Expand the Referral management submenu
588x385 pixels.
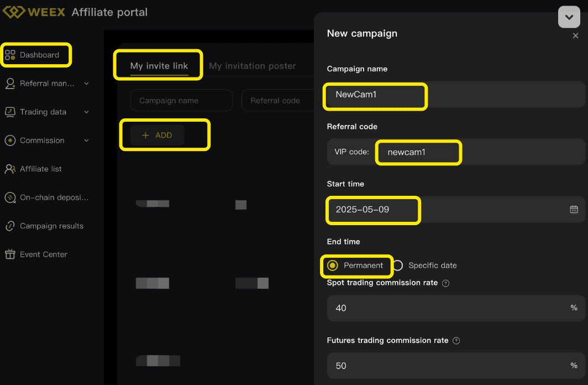86,84
